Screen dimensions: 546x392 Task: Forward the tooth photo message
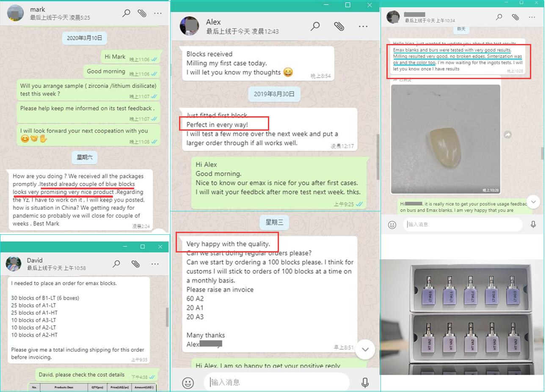(x=508, y=134)
